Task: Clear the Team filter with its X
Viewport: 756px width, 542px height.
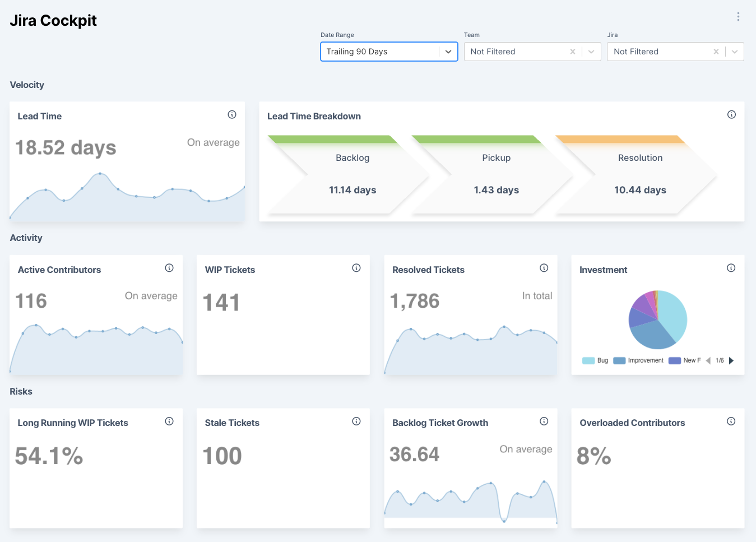Action: tap(573, 52)
